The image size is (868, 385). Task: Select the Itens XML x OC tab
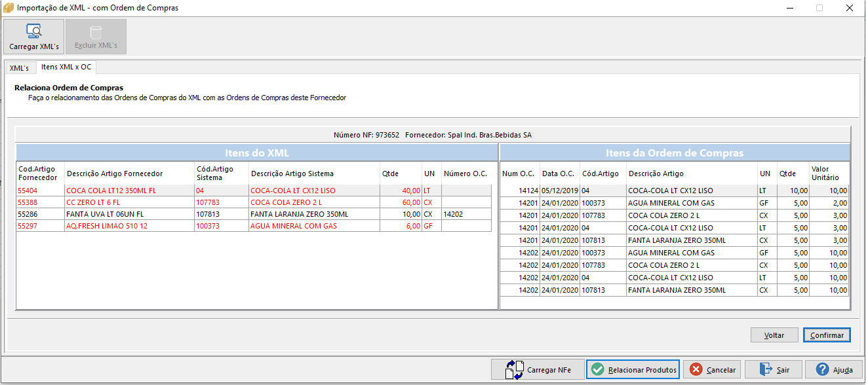(66, 67)
